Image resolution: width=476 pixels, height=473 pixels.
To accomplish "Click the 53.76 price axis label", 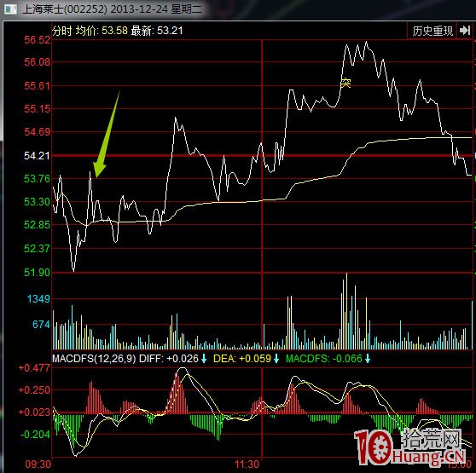I will pos(37,179).
